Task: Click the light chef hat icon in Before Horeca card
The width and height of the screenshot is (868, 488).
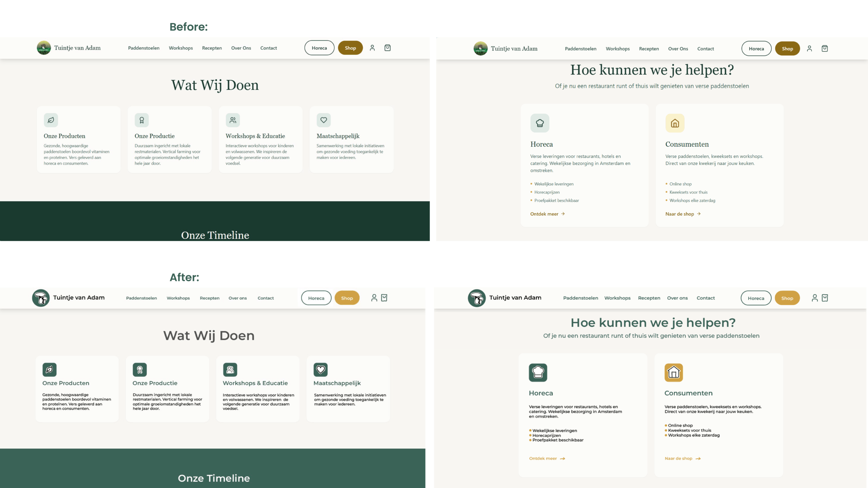Action: pyautogui.click(x=540, y=123)
